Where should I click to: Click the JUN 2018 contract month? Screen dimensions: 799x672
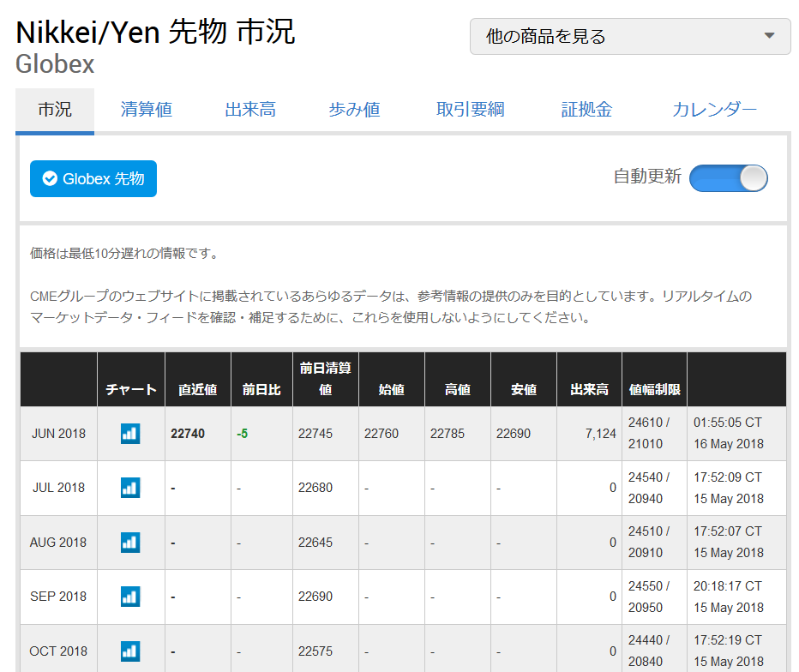(58, 434)
